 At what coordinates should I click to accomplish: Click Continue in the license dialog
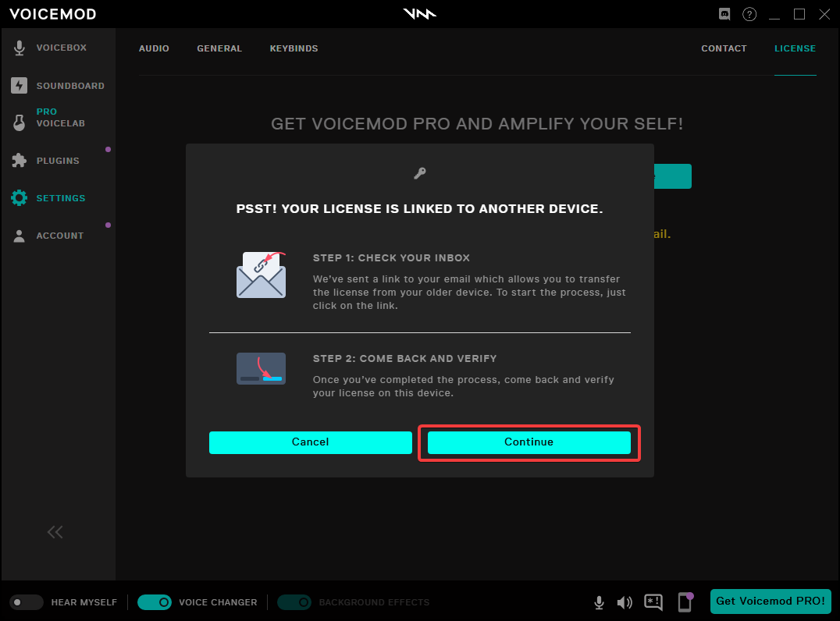[529, 442]
